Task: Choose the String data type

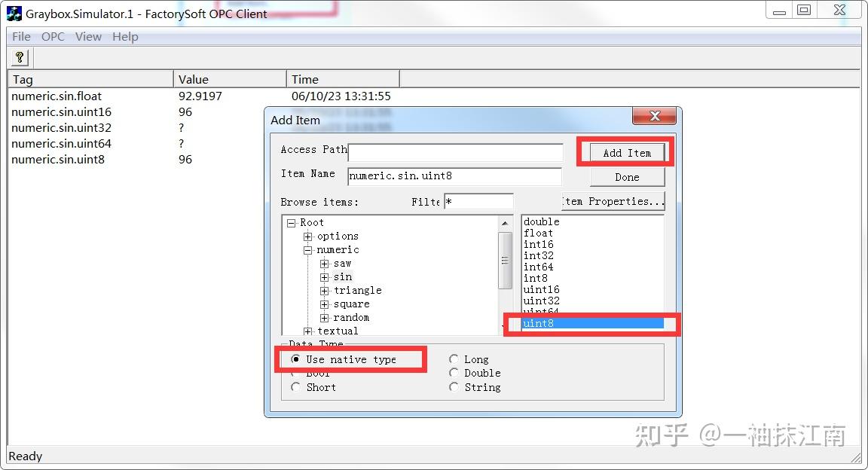Action: tap(454, 386)
